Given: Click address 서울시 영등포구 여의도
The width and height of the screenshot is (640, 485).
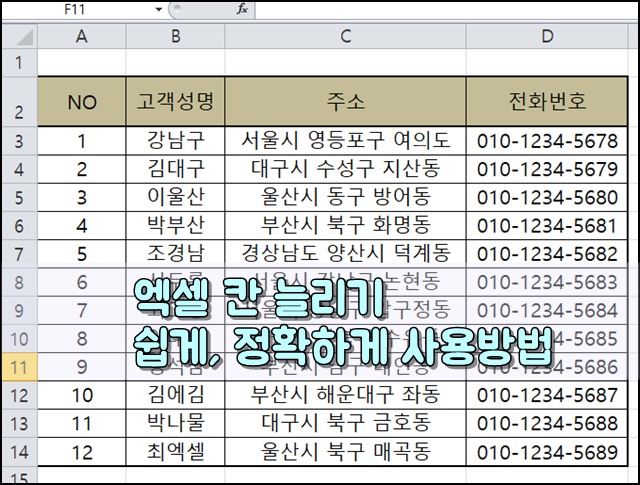Looking at the screenshot, I should click(x=345, y=141).
